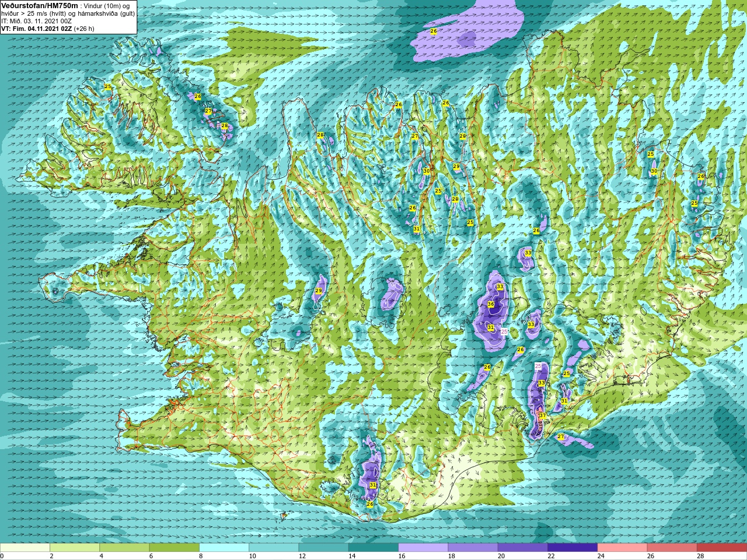Screen dimensions: 747x560
Task: Select the 26–28 m/s salmon legend swatch
Action: coord(672,548)
